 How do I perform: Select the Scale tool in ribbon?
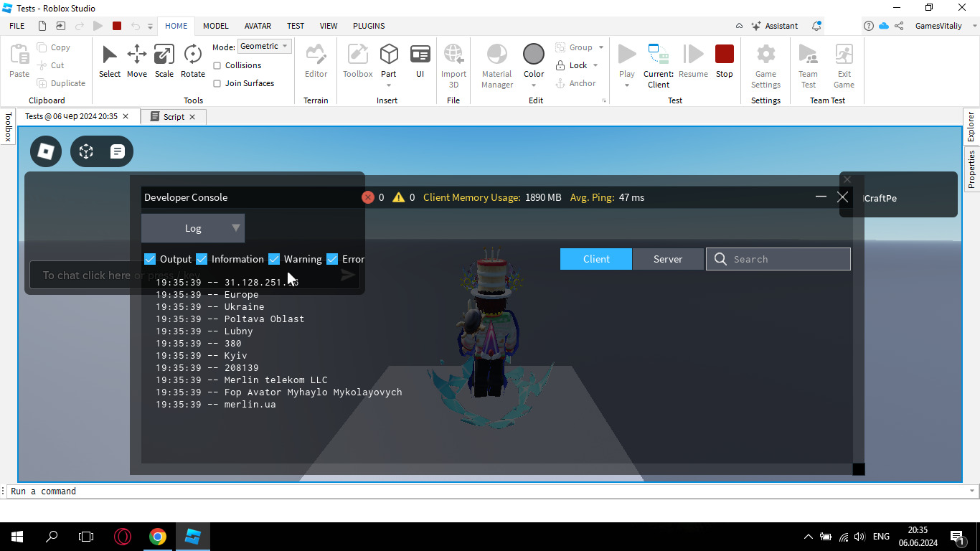164,55
